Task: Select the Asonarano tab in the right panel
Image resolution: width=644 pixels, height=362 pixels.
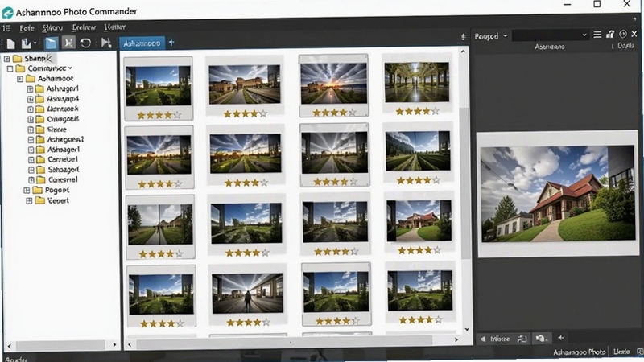Action: click(x=550, y=47)
